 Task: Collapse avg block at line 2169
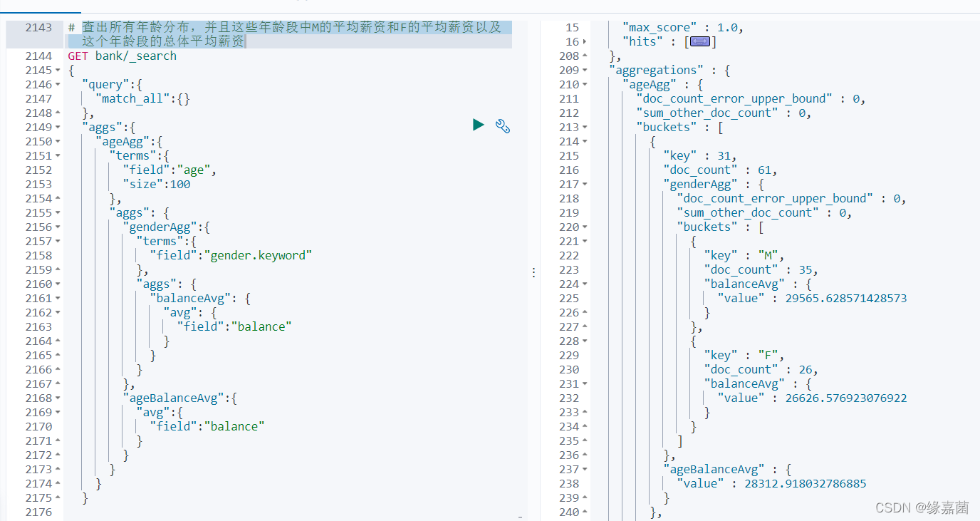[58, 413]
